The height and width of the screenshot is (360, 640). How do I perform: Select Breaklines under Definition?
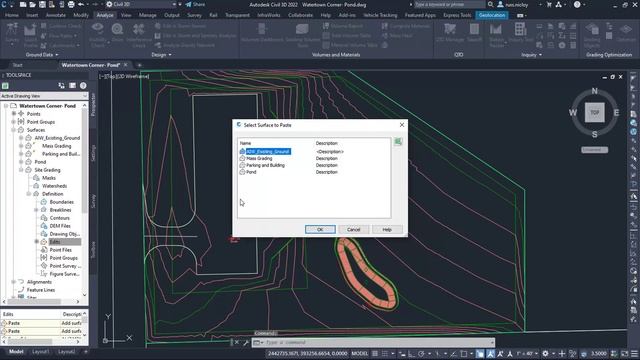pos(60,210)
